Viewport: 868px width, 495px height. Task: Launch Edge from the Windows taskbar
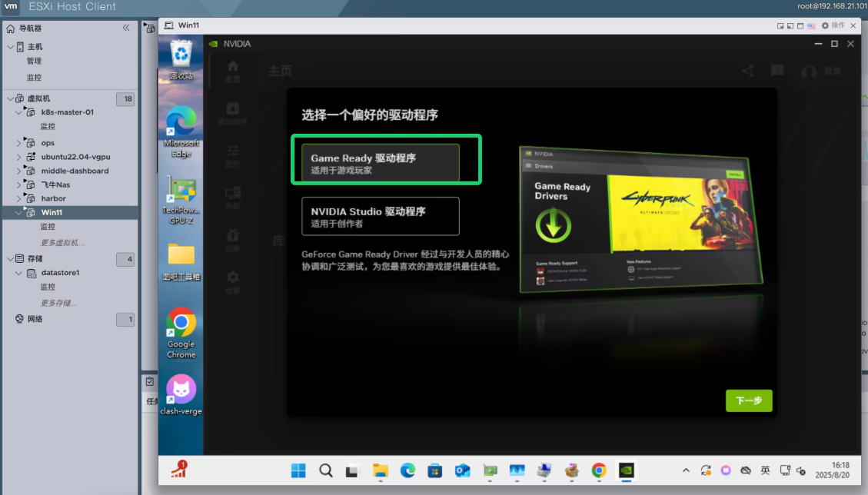point(408,470)
